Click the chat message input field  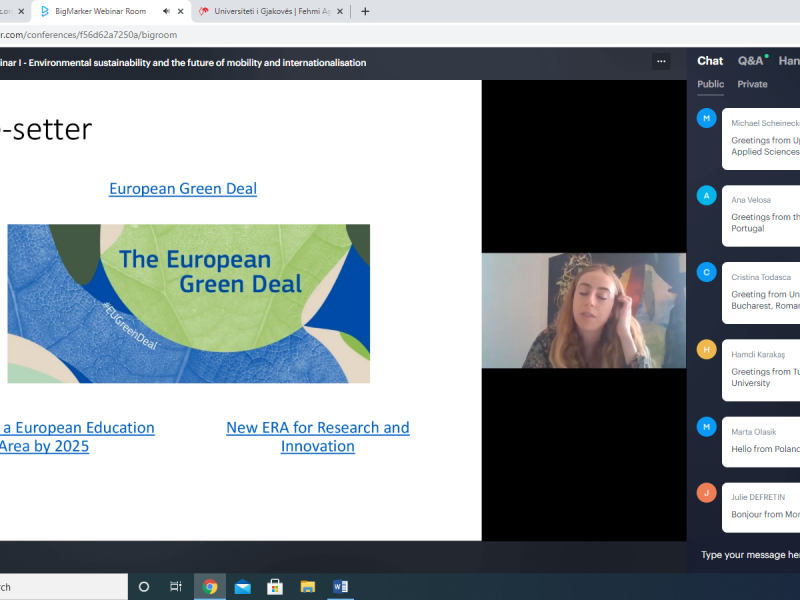tap(750, 555)
